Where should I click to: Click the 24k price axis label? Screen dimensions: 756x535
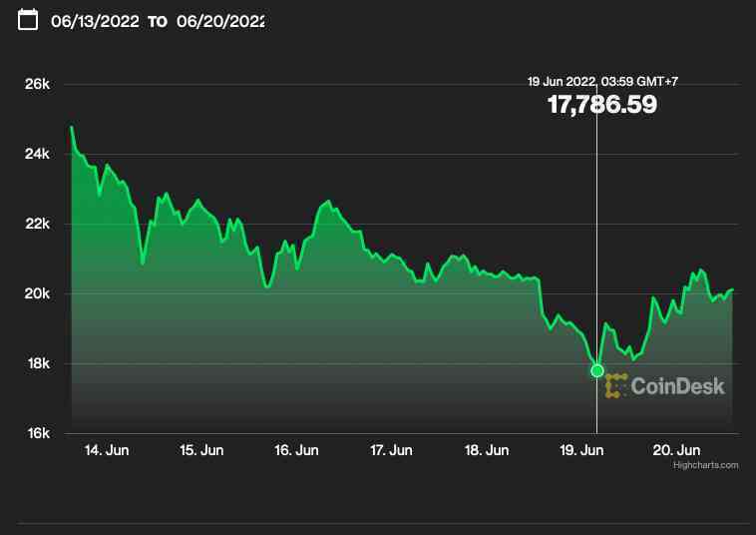pos(37,154)
